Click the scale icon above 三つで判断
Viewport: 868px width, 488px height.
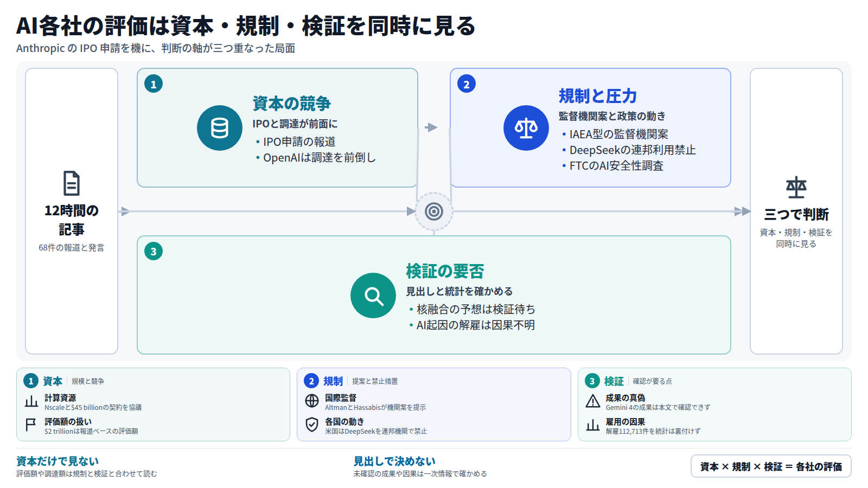tap(796, 187)
